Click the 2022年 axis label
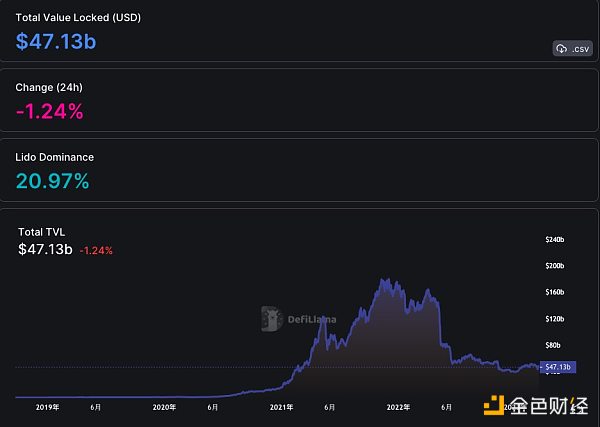The image size is (600, 427). coord(399,407)
